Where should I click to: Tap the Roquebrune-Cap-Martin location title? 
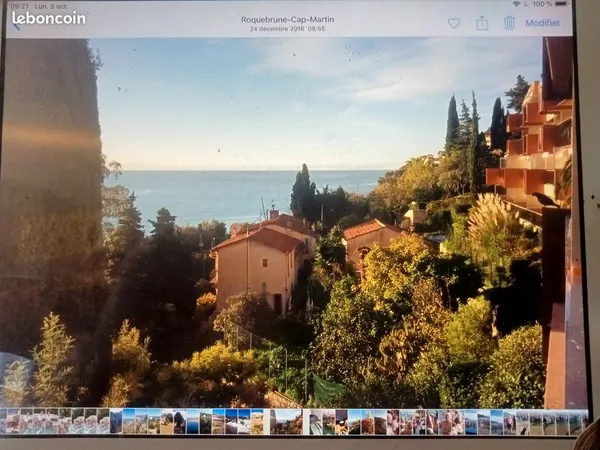coord(287,20)
